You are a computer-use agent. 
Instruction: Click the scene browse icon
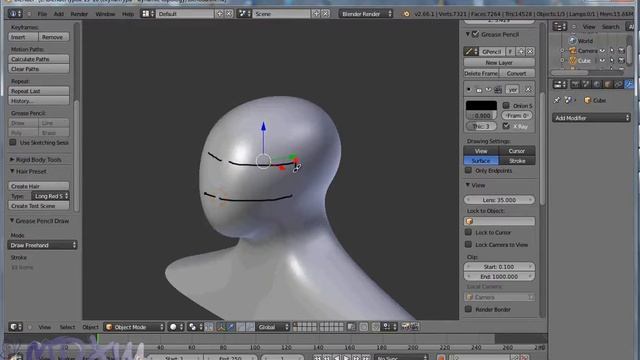click(245, 13)
